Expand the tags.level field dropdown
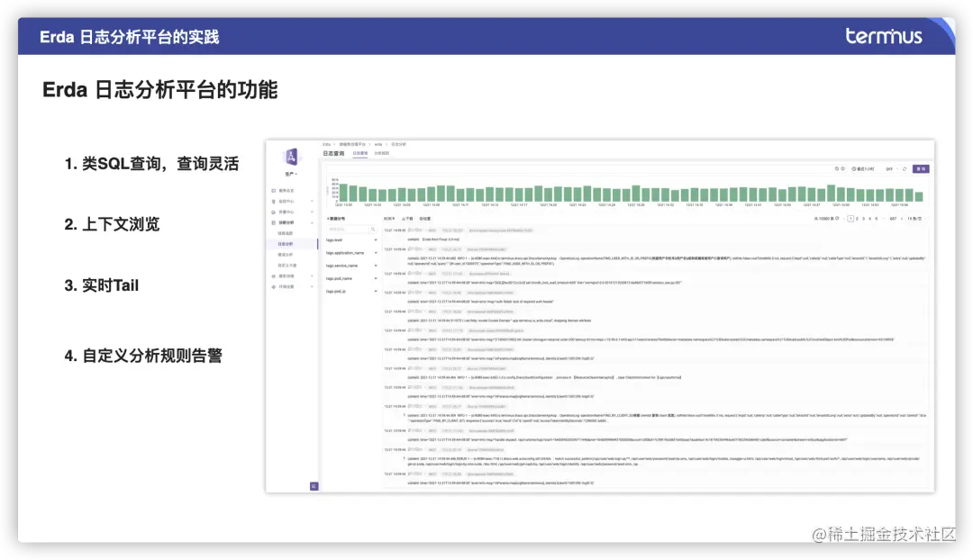The width and height of the screenshot is (973, 560). (376, 240)
